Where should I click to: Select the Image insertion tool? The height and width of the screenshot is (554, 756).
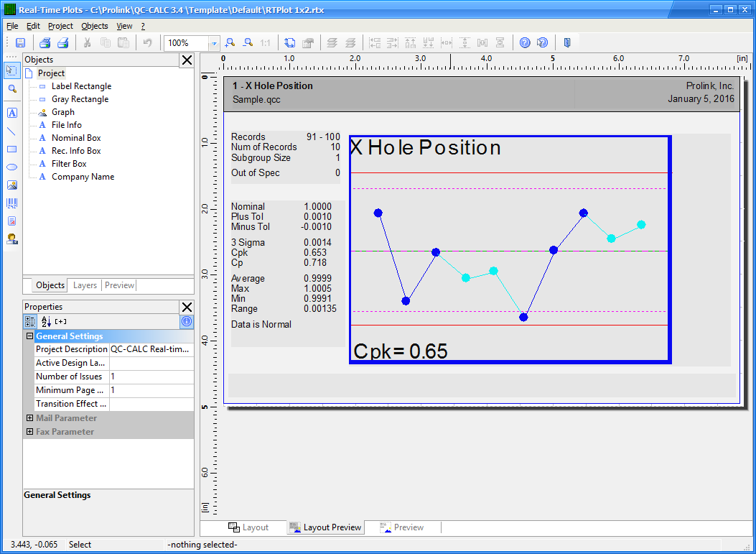[11, 185]
